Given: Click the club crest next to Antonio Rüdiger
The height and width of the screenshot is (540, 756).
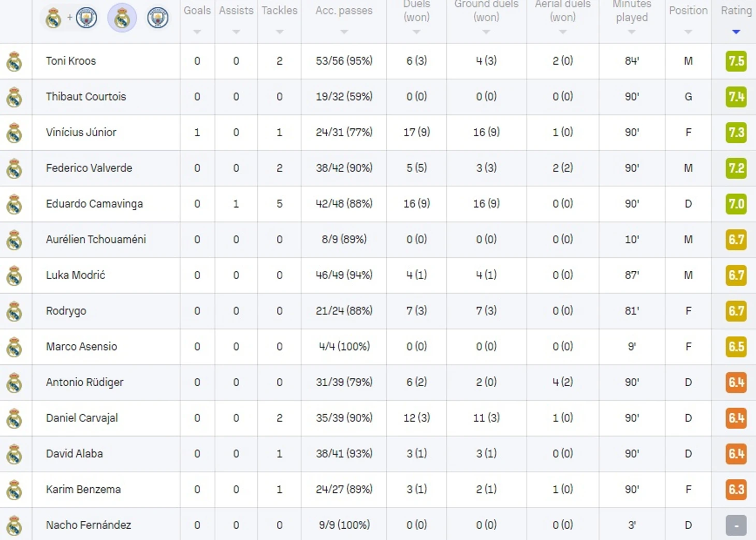Looking at the screenshot, I should coord(14,383).
